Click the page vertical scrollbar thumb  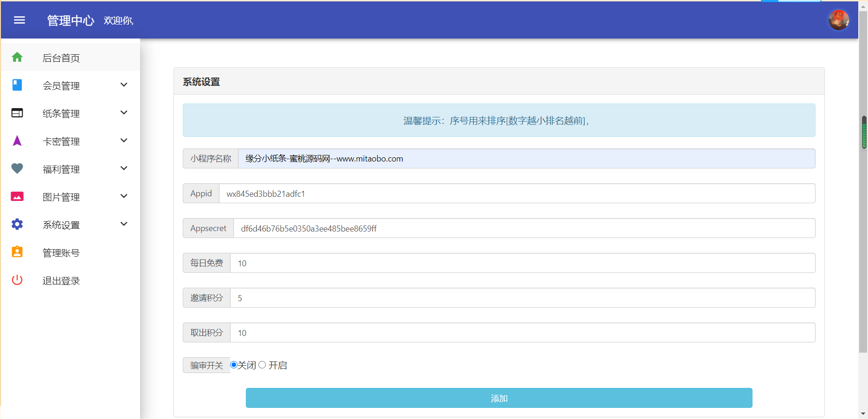[x=864, y=132]
